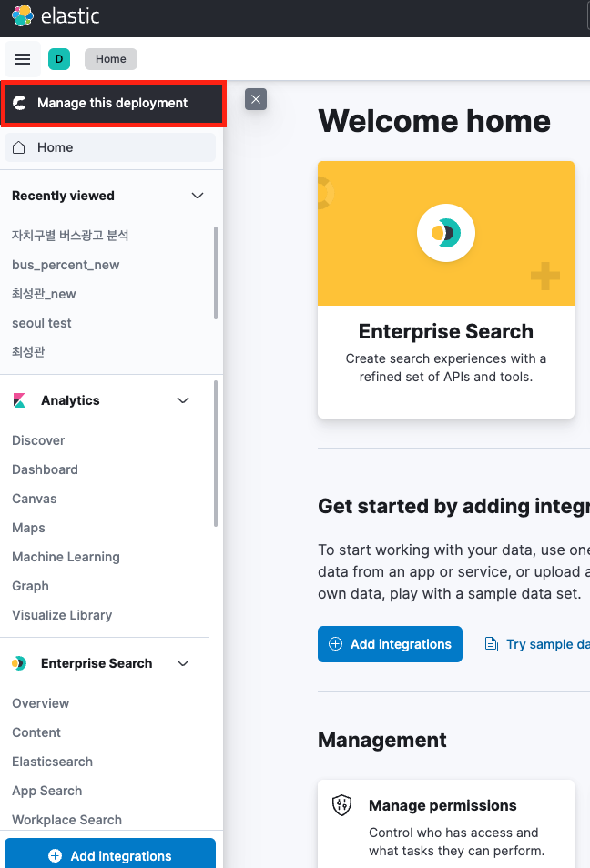Open Manage permissions card

pyautogui.click(x=446, y=824)
